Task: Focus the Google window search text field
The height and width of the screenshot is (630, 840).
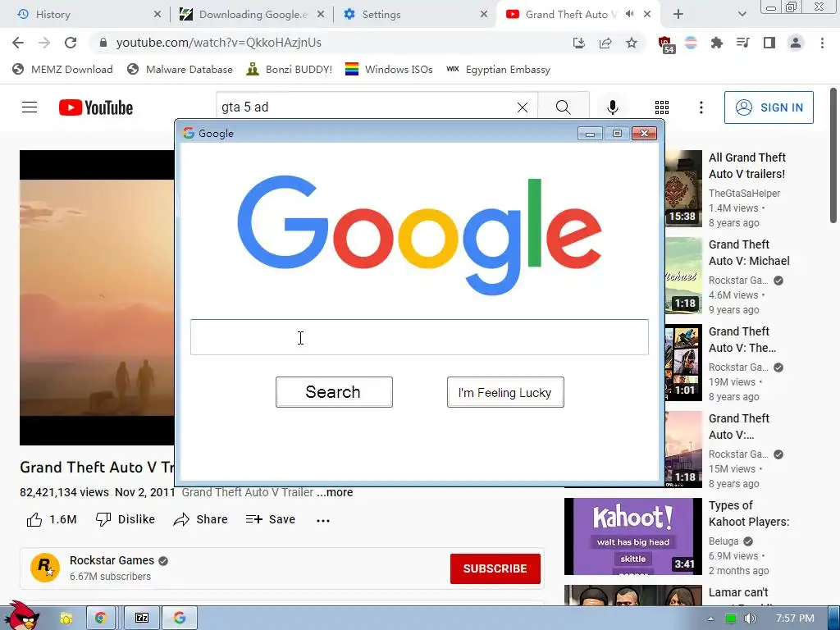Action: tap(419, 337)
